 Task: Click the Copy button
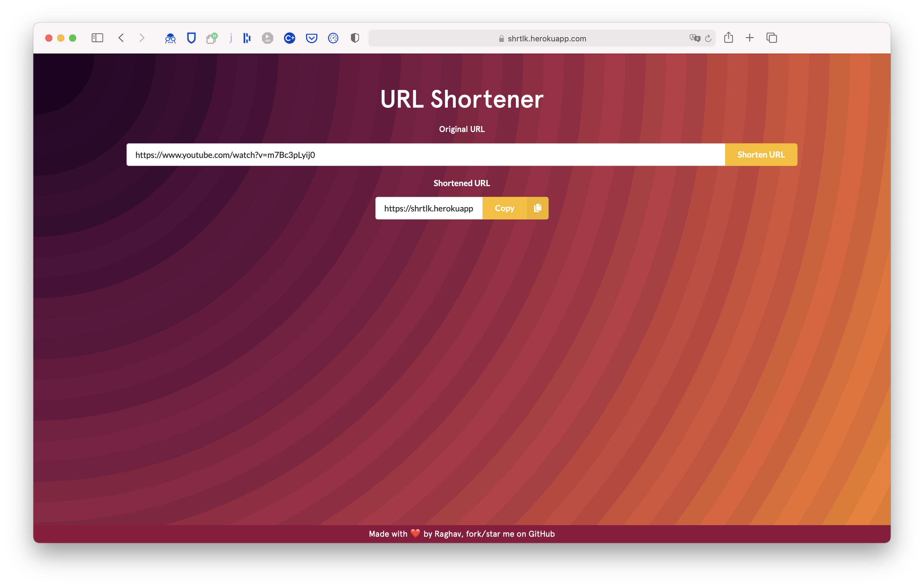point(504,208)
